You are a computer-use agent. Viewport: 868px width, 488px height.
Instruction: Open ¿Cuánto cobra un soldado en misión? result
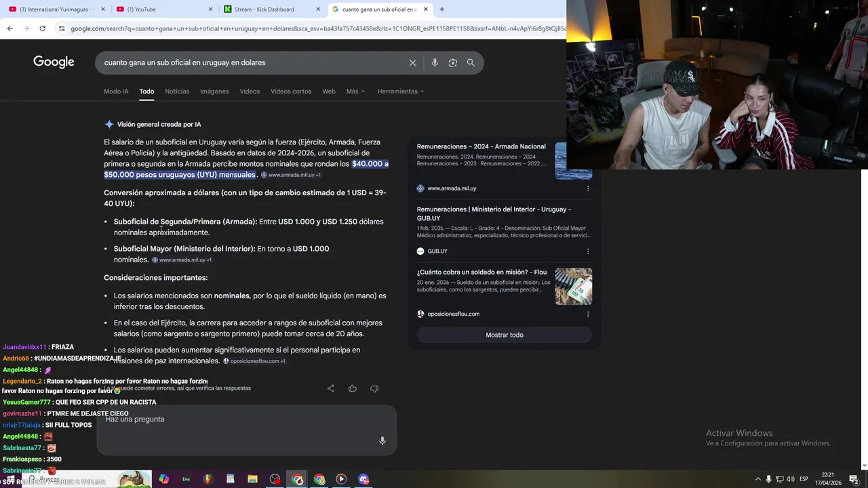(481, 272)
